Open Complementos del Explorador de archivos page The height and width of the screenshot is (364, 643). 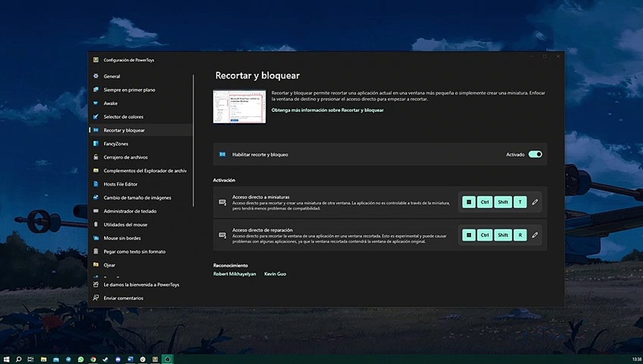pos(141,171)
